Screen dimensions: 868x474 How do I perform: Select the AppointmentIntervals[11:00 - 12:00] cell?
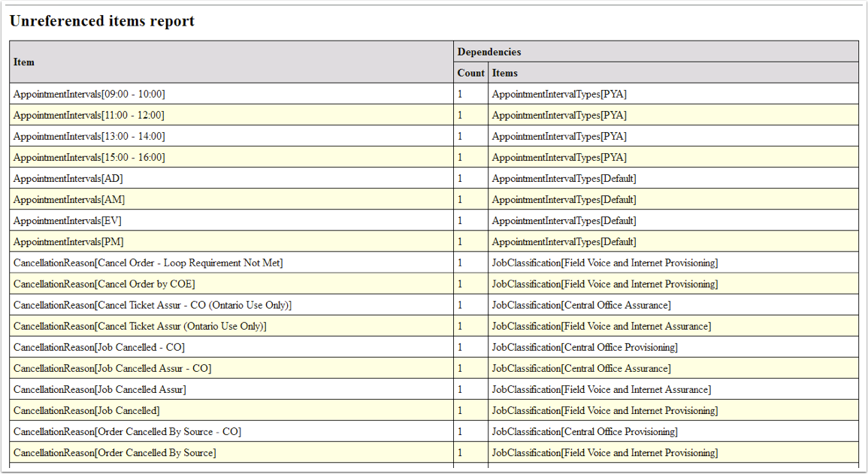(89, 115)
